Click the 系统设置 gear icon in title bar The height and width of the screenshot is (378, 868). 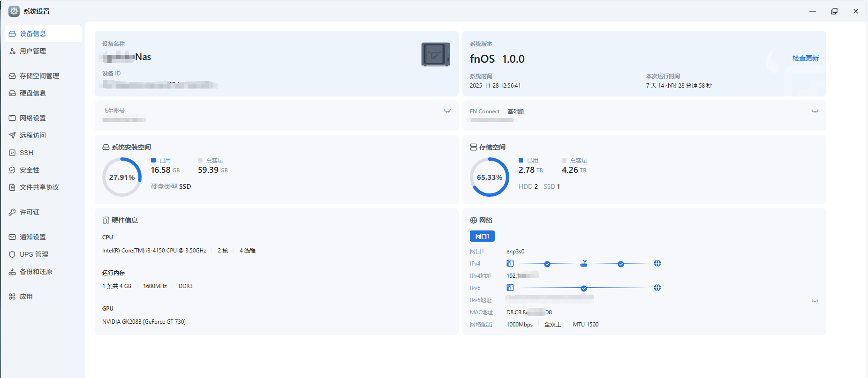point(14,11)
